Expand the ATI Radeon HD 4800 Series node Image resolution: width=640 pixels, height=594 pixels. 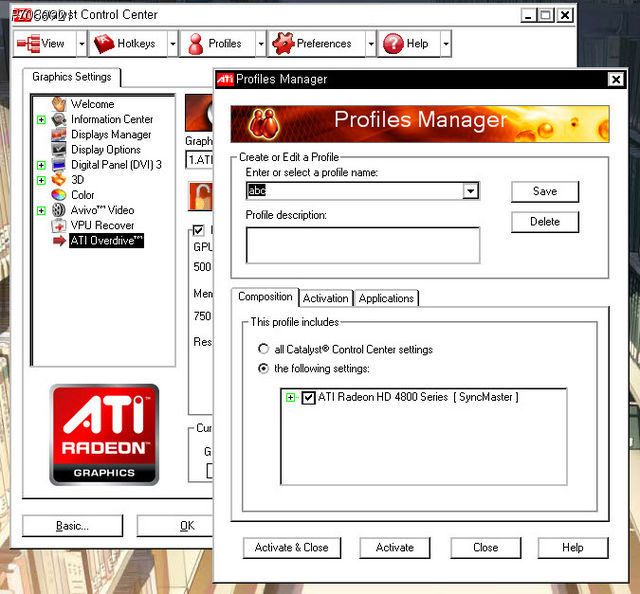(290, 397)
